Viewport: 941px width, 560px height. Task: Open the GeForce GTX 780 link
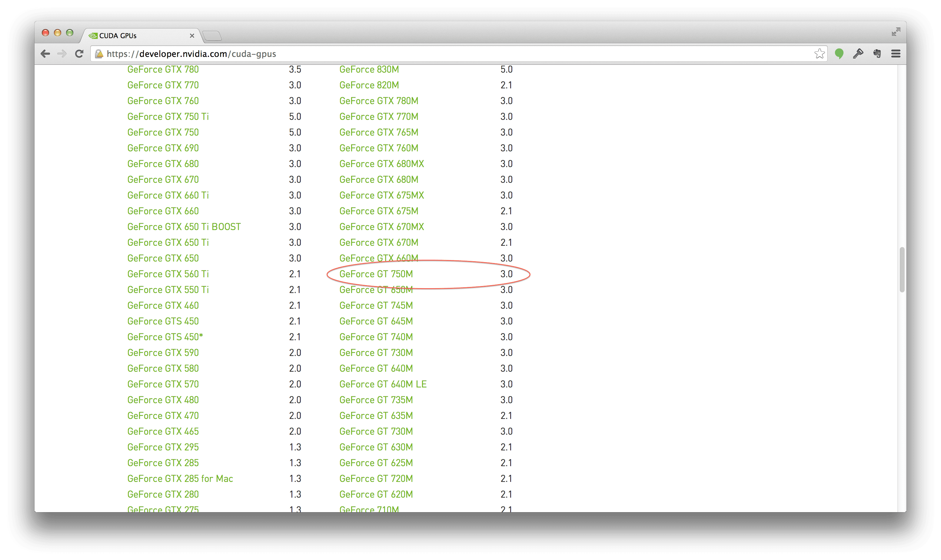(163, 69)
